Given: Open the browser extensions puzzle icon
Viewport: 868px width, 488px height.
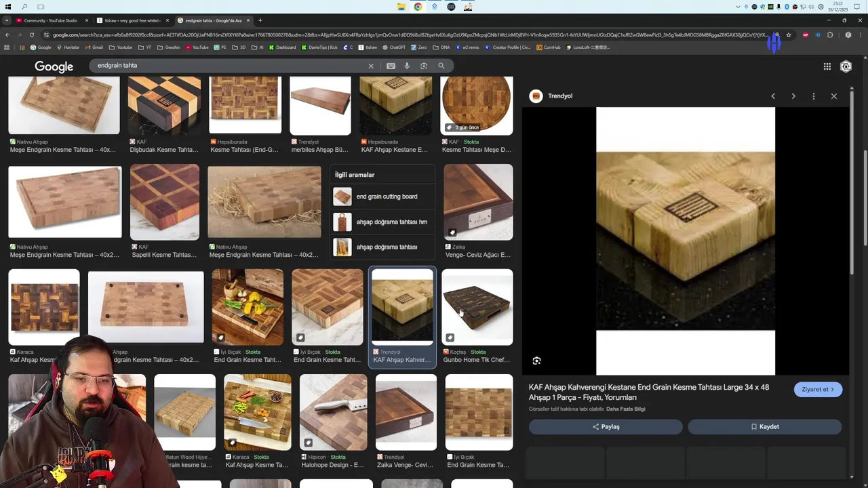Looking at the screenshot, I should click(830, 35).
